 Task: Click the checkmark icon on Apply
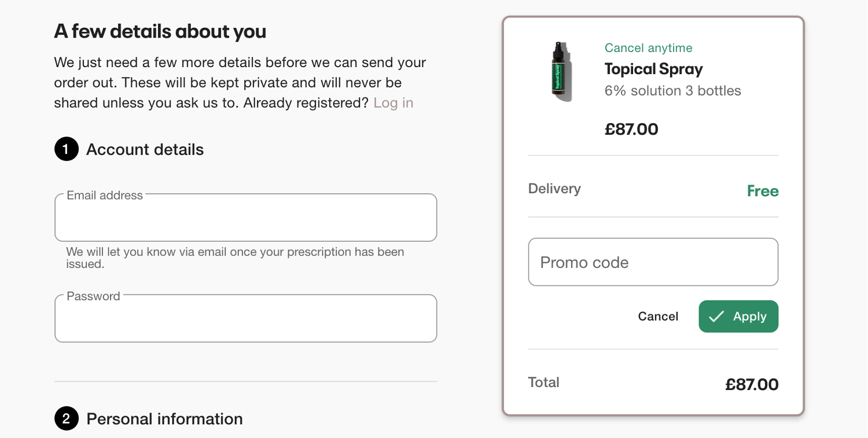tap(716, 316)
